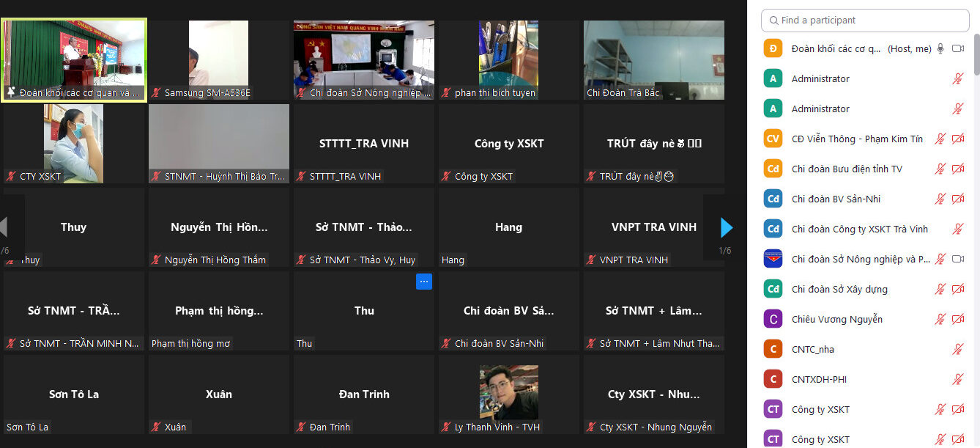Click the Đan Trinh video tile
Screen dimensions: 980x448
point(363,394)
